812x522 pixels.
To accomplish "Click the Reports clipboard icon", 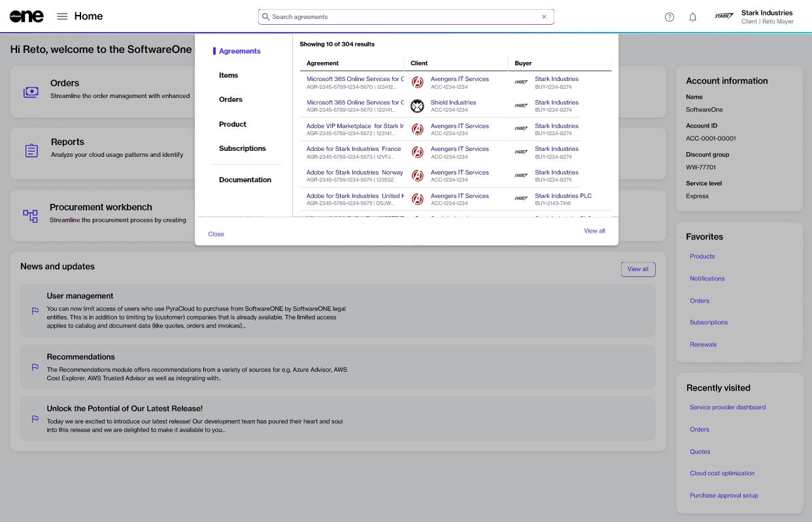I will coord(31,151).
